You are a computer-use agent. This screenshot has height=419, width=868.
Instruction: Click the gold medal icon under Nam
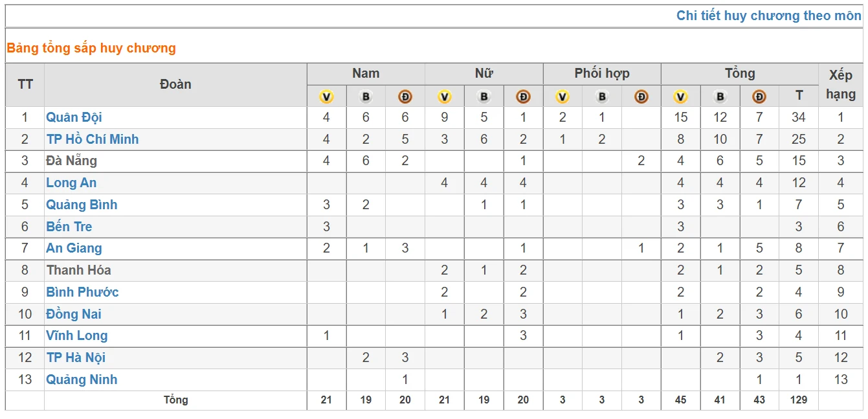coord(326,96)
